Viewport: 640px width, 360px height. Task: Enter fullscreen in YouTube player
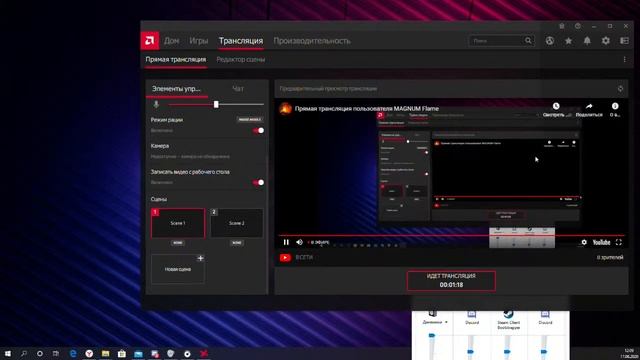point(619,242)
